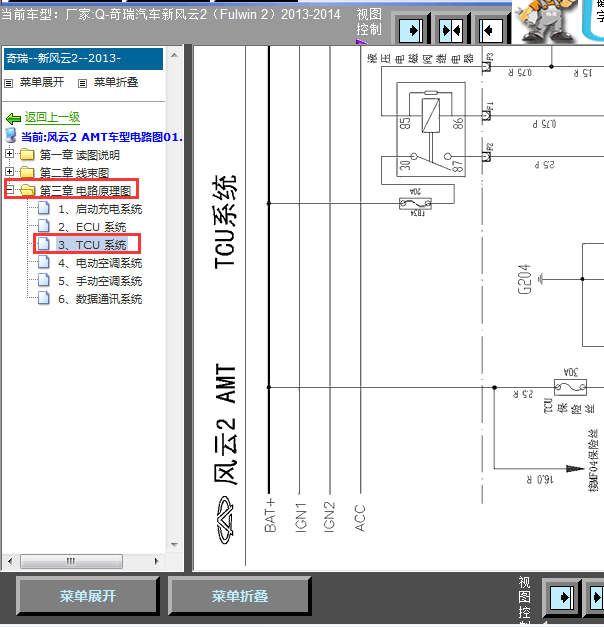
Task: Open 6、数据通讯系统 diagram
Action: 100,299
